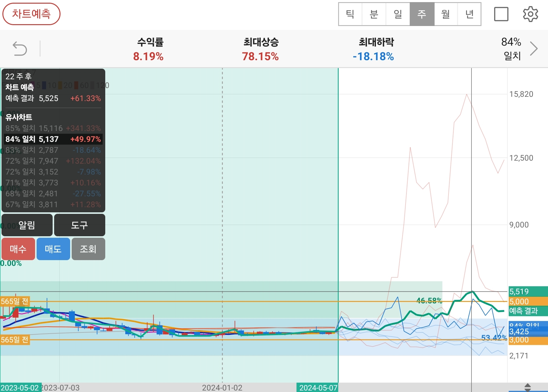Click the 5,519 green price tag
548x392 pixels.
pyautogui.click(x=528, y=292)
